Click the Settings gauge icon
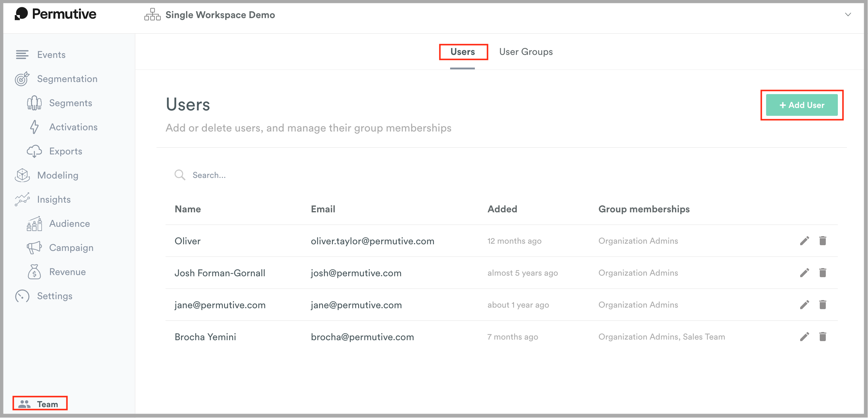 (22, 296)
